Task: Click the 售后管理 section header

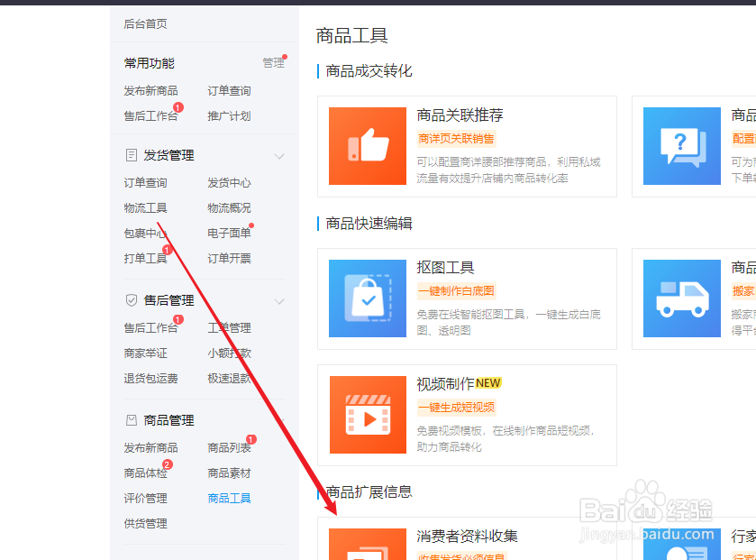Action: (169, 300)
